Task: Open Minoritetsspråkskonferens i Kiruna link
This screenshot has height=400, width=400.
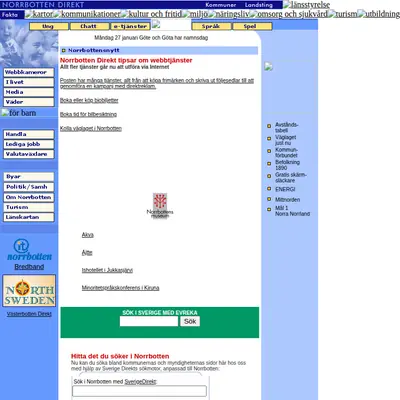Action: coord(120,288)
